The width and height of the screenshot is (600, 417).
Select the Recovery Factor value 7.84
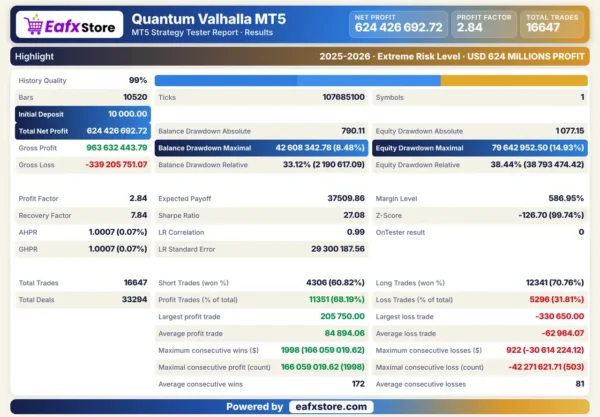(139, 215)
